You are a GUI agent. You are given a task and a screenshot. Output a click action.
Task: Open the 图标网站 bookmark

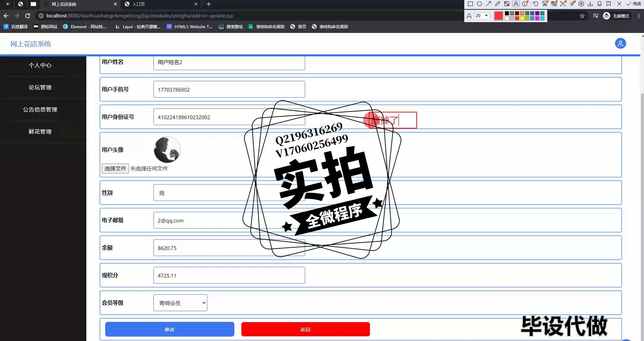pyautogui.click(x=45, y=26)
